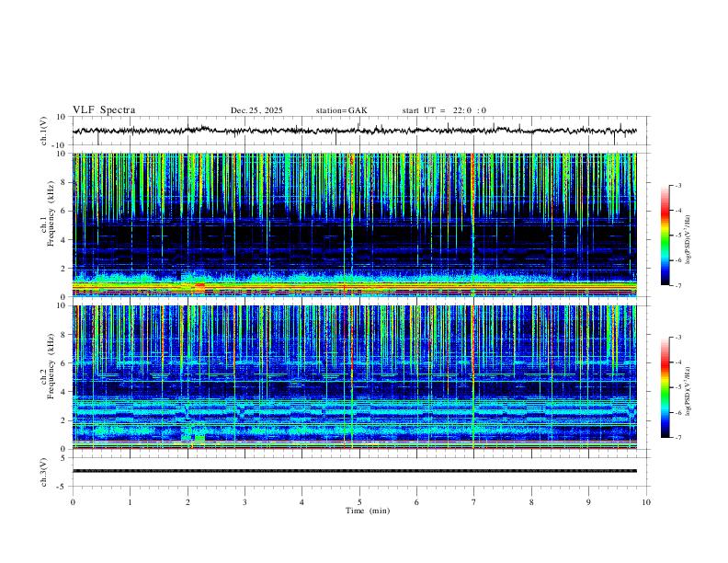728x563 pixels.
Task: Click the ch.1 spectrogram panel
Action: pyautogui.click(x=354, y=224)
